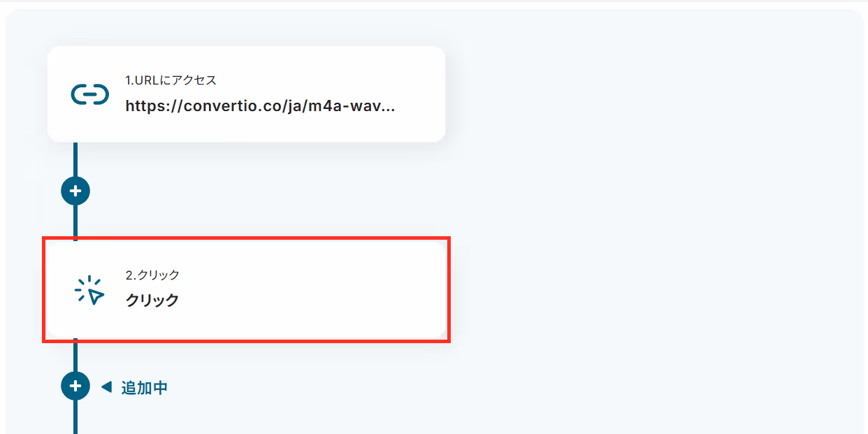Open the URLにアクセス step card
Image resolution: width=868 pixels, height=434 pixels.
tap(246, 94)
